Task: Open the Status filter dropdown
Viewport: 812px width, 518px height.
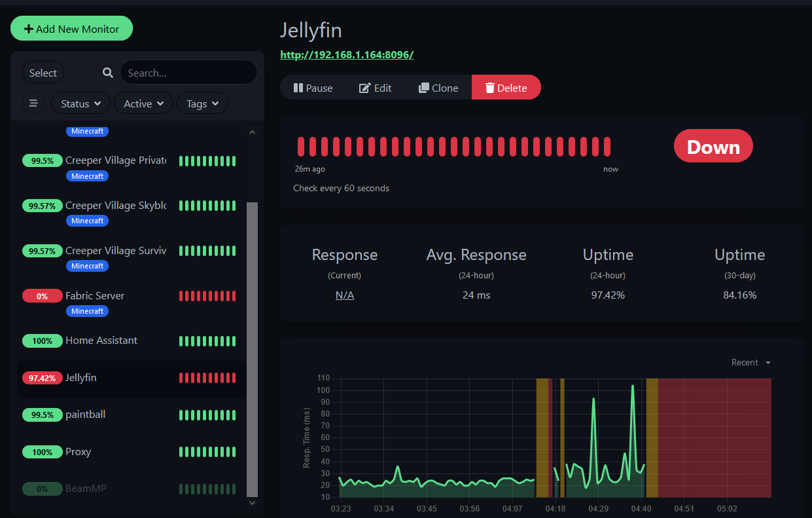Action: pos(81,103)
